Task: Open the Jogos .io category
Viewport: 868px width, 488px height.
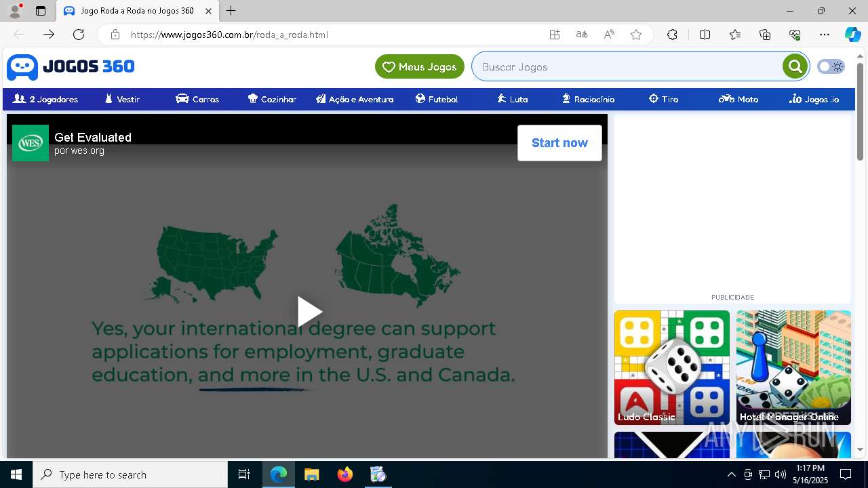Action: [x=814, y=99]
